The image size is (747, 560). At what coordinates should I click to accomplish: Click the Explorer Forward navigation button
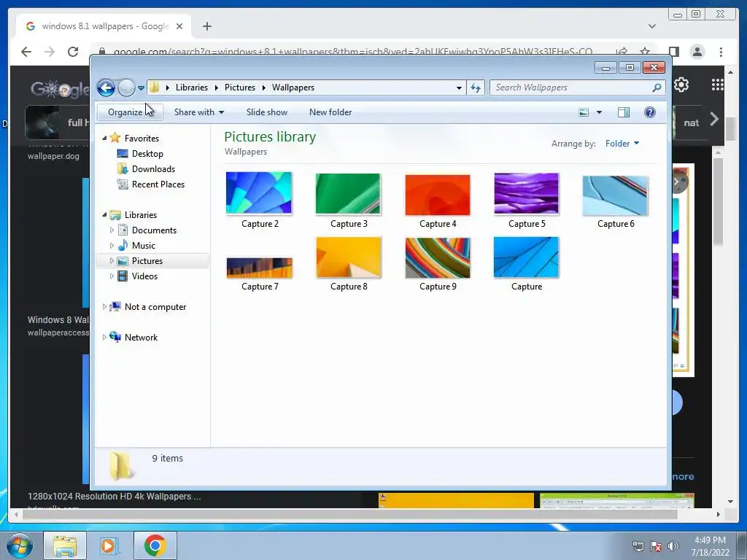point(126,87)
